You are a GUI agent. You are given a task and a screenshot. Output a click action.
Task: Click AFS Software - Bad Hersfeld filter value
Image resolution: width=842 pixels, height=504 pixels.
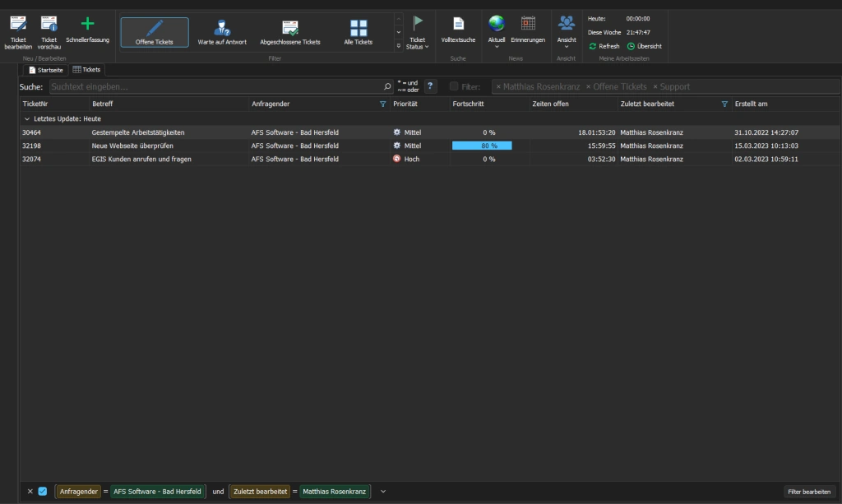(157, 491)
